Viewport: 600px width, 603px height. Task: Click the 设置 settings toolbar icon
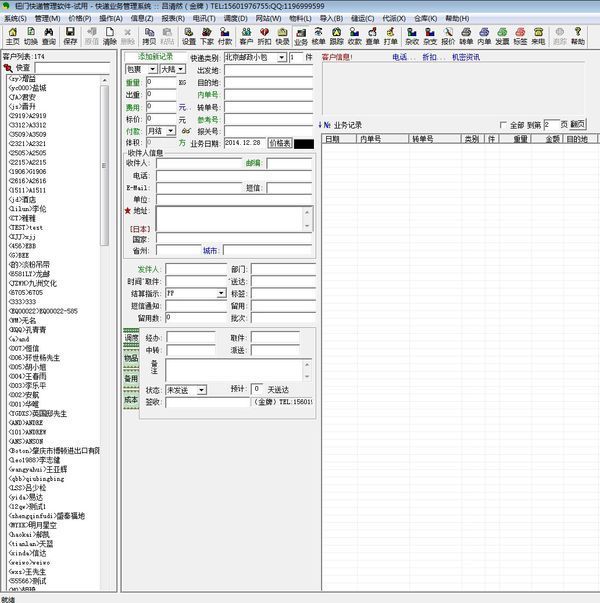(189, 36)
